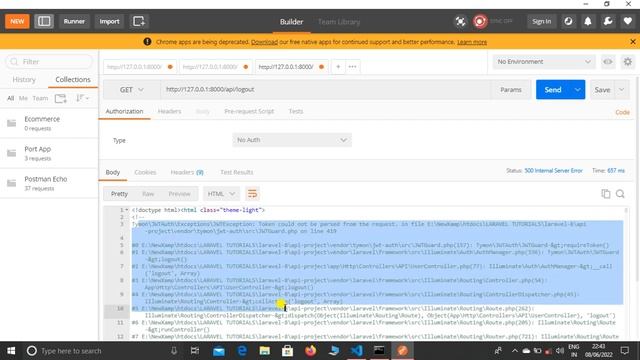
Task: Collapse line 1 of the response
Action: [x=127, y=210]
